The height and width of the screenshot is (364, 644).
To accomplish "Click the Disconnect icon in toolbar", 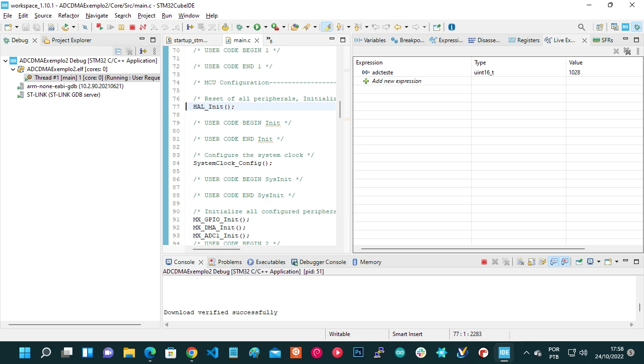I will [143, 27].
